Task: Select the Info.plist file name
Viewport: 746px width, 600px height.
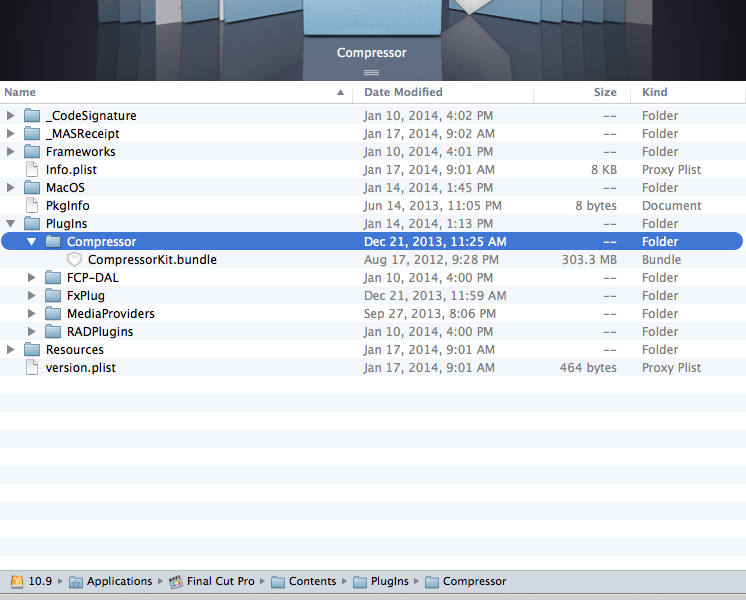Action: [x=71, y=170]
